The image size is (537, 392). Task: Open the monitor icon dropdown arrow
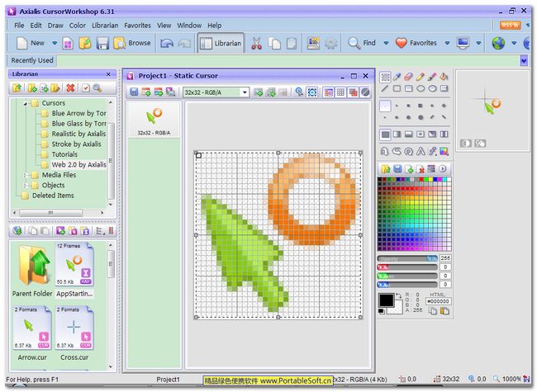[478, 43]
